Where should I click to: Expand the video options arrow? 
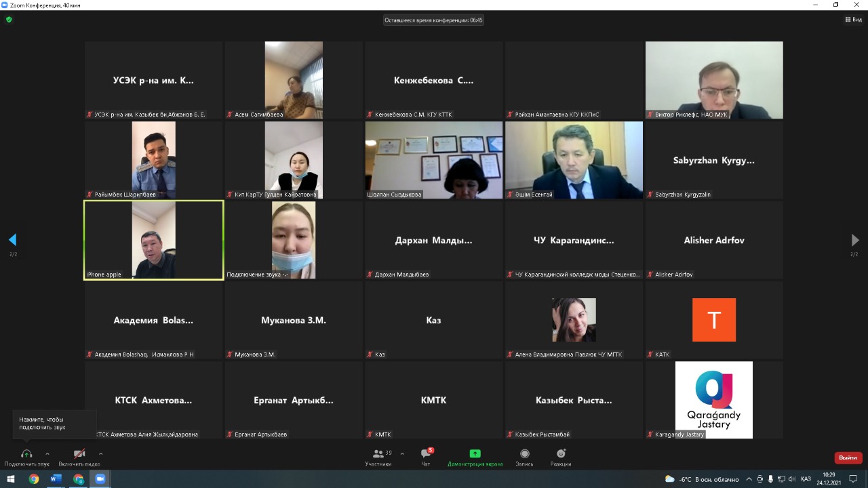pyautogui.click(x=101, y=454)
